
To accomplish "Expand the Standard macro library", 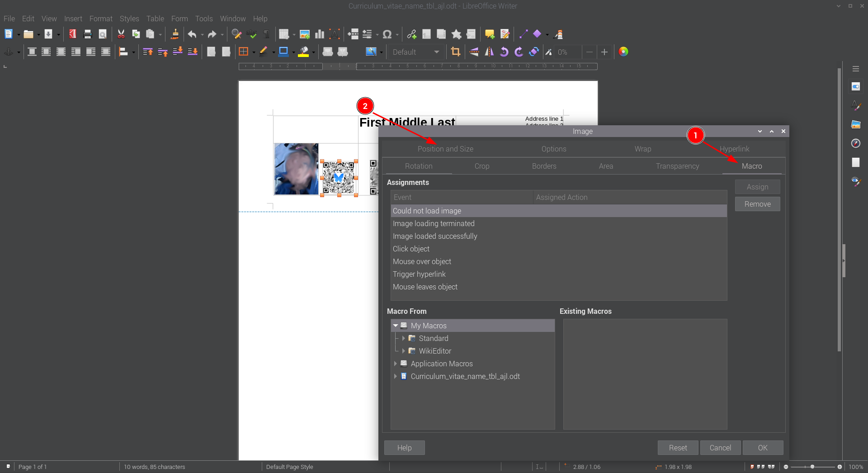I will coord(403,338).
